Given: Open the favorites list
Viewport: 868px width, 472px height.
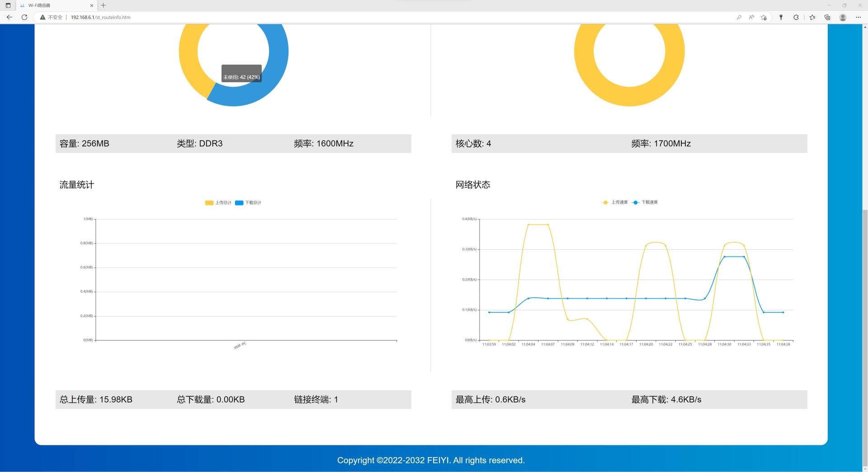Looking at the screenshot, I should [x=812, y=17].
